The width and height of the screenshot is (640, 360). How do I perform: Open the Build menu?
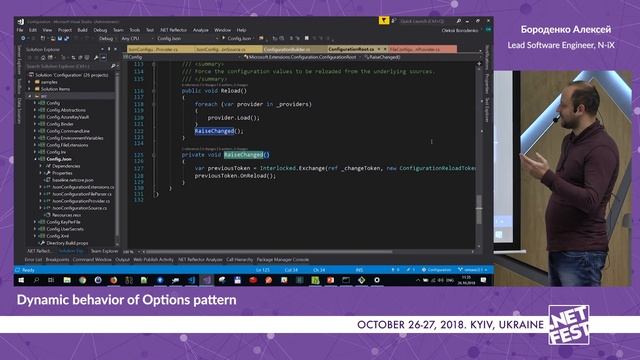82,30
